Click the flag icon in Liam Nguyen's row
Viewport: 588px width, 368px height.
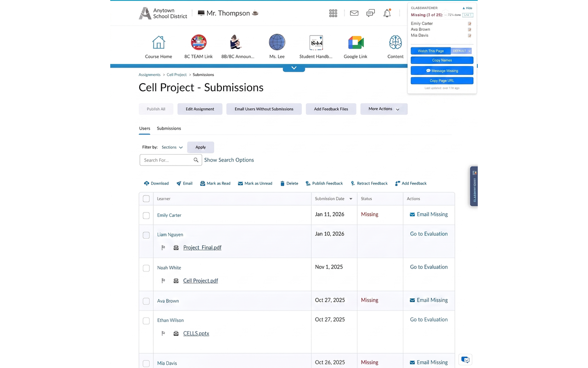pyautogui.click(x=163, y=247)
